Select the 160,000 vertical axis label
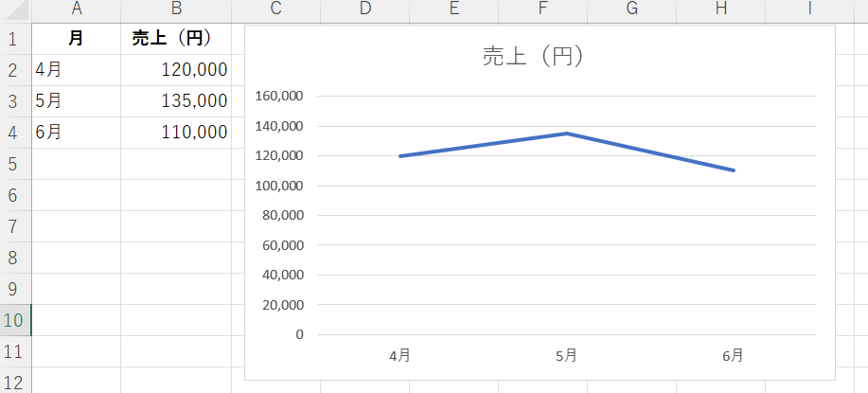 [279, 97]
